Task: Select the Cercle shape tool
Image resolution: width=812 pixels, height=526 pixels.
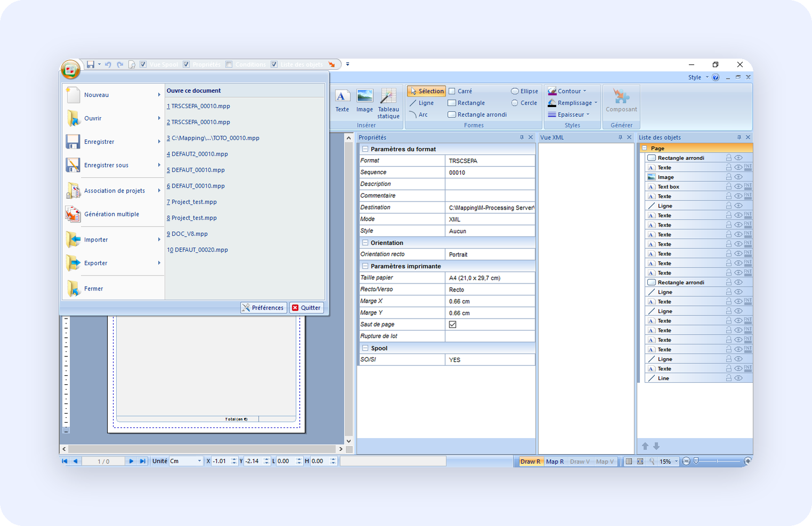Action: coord(524,103)
